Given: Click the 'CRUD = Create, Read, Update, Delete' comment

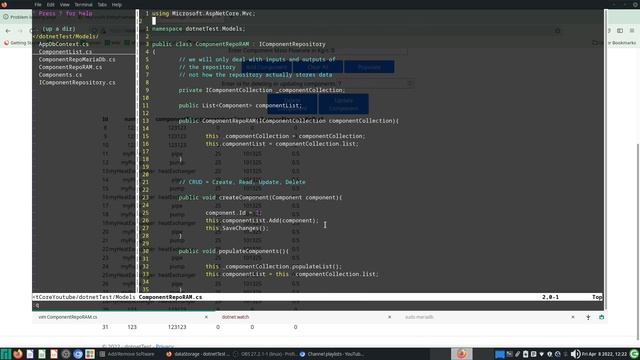Looking at the screenshot, I should (242, 182).
